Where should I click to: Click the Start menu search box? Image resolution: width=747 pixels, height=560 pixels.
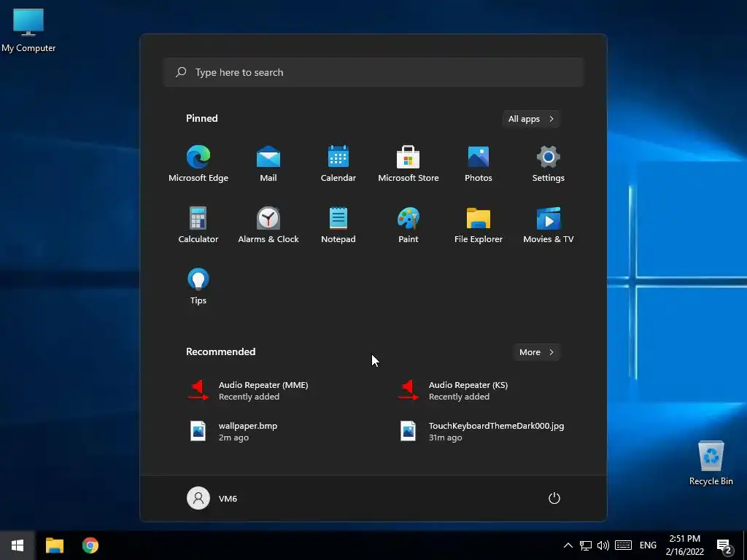[373, 72]
